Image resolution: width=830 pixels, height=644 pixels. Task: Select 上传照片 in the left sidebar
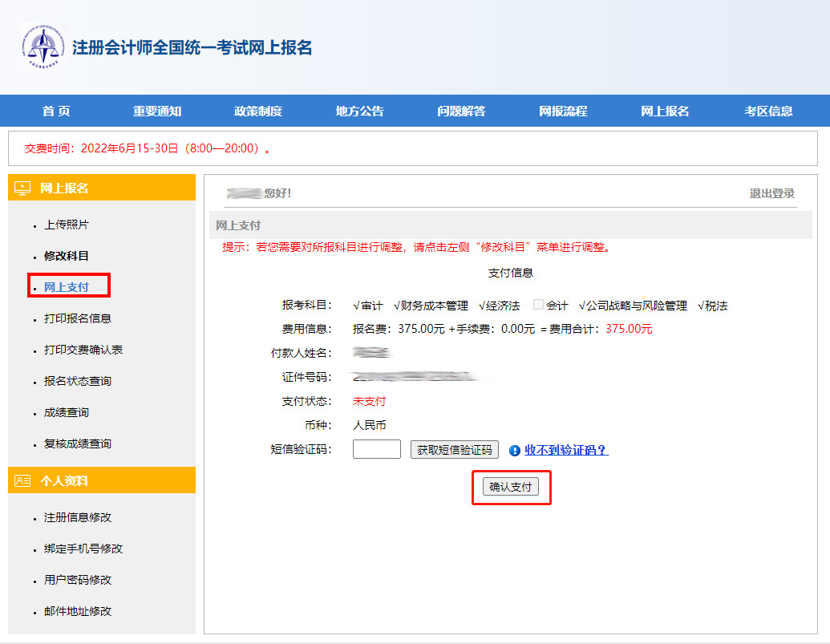coord(67,225)
